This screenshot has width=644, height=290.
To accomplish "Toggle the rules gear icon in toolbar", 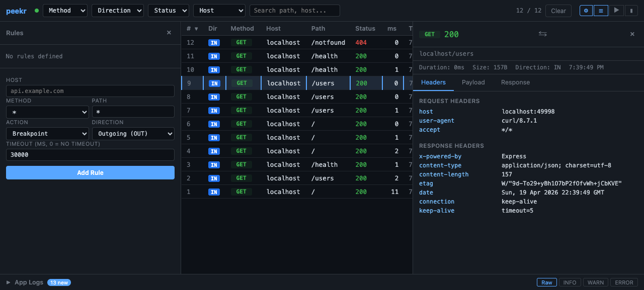I will coord(586,11).
